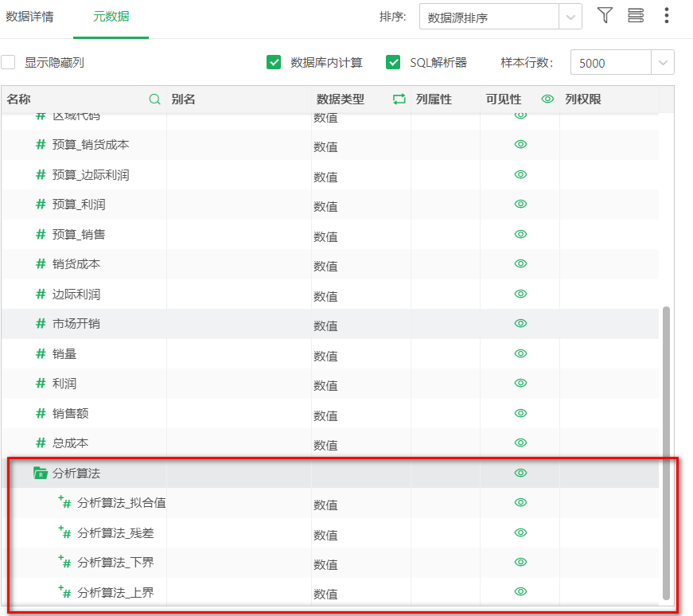Viewport: 693px width, 616px height.
Task: Select the 边际利润 row name
Action: 76,294
